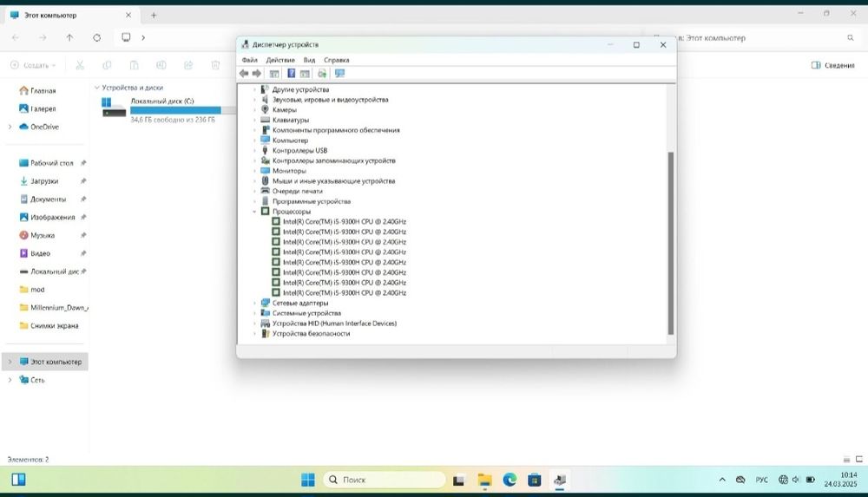Open the Вид menu
868x497 pixels.
pos(310,60)
